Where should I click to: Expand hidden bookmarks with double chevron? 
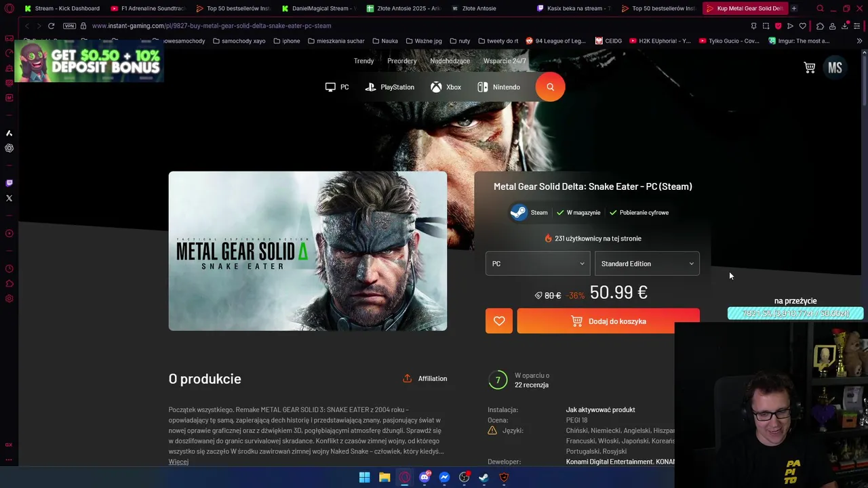click(x=859, y=41)
